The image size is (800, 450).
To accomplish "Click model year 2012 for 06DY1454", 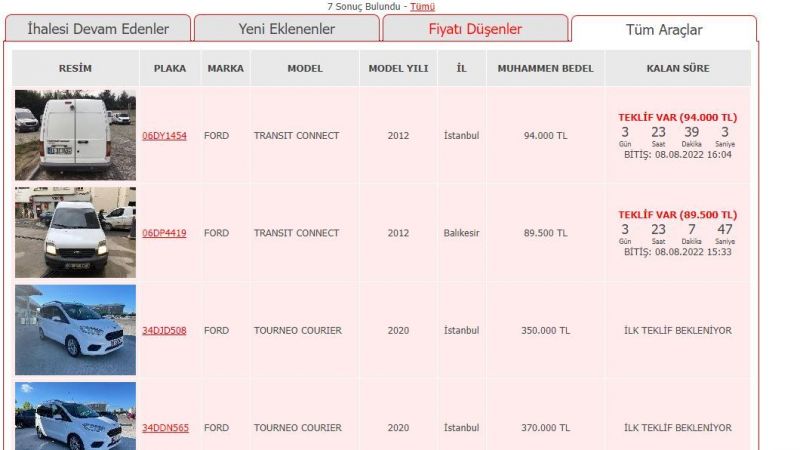I will pyautogui.click(x=398, y=136).
